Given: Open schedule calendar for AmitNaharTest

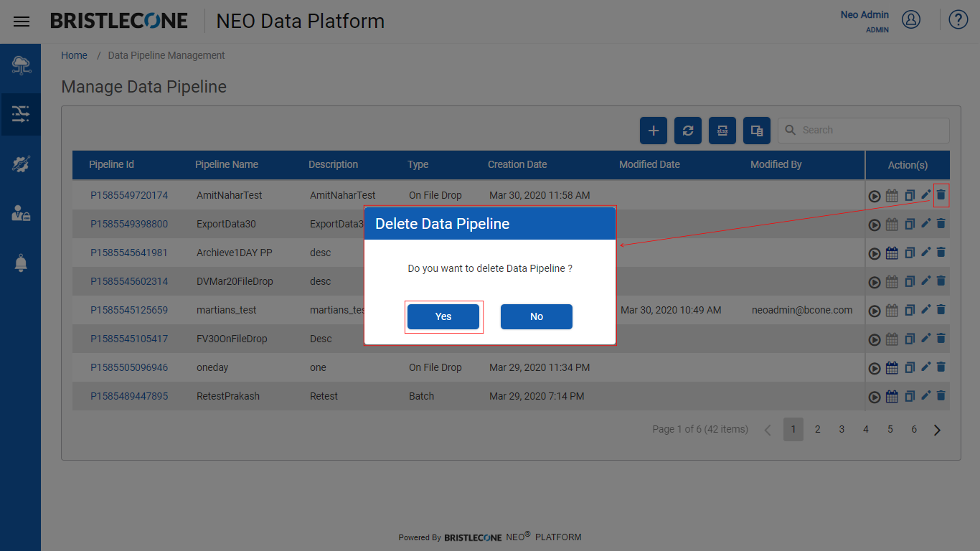Looking at the screenshot, I should (892, 195).
